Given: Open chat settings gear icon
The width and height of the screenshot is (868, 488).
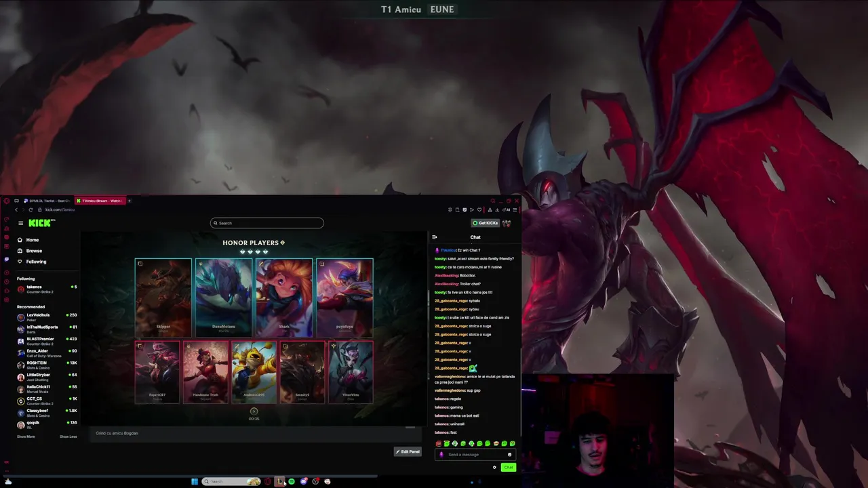Looking at the screenshot, I should click(494, 467).
